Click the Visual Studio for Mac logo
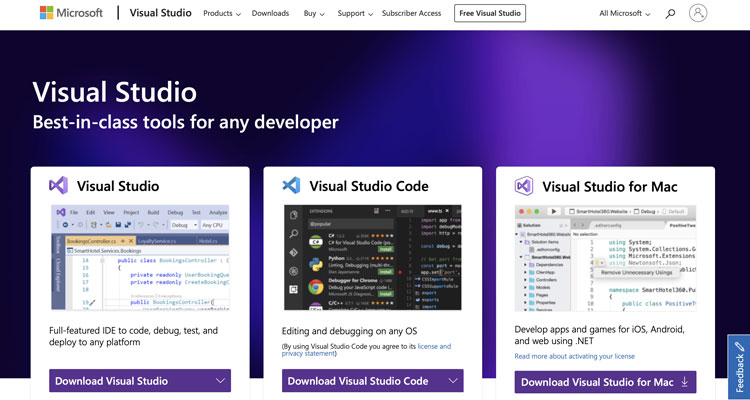This screenshot has width=750, height=400. coord(524,185)
